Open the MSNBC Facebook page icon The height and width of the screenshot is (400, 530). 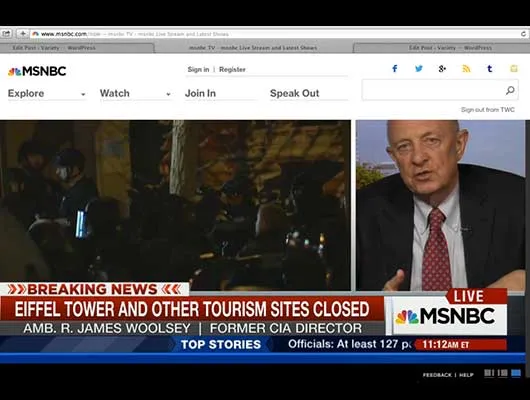395,69
